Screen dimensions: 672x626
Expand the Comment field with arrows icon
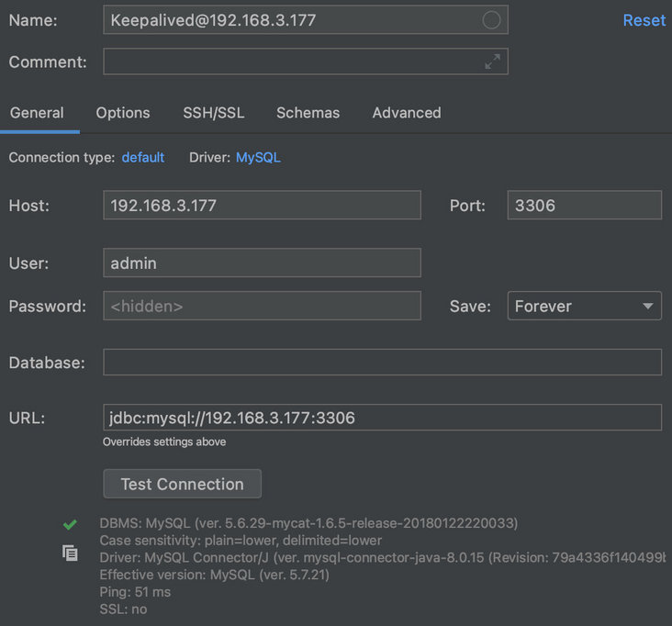click(x=493, y=61)
